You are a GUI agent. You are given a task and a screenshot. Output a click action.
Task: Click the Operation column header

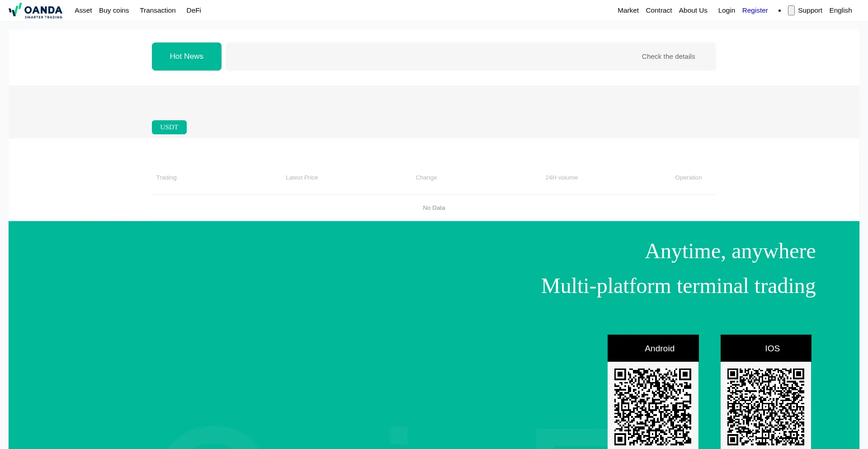click(x=689, y=177)
